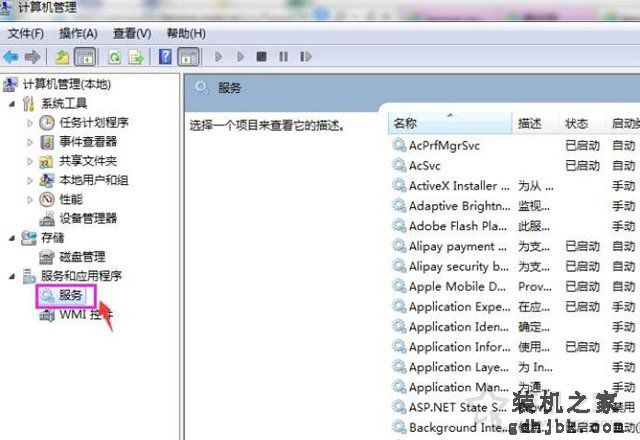Select the WMI control tree item
Screen dimensions: 640x440
coord(86,314)
